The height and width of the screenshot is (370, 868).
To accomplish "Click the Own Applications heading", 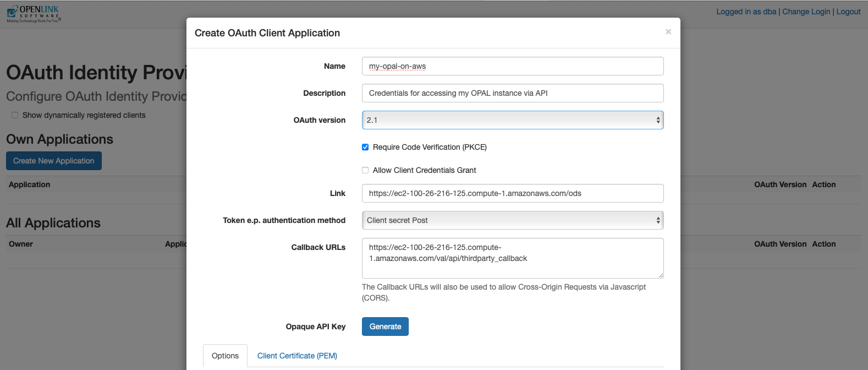I will pos(59,139).
